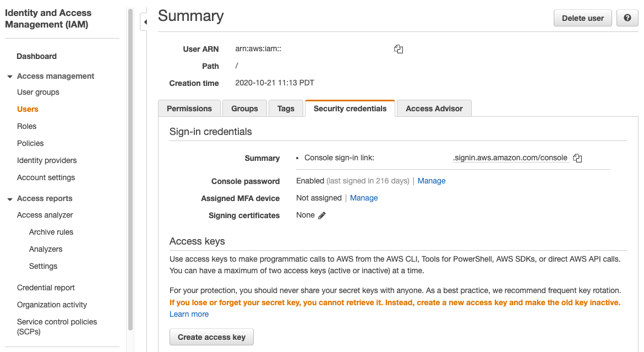Click the Delete user button

pos(583,18)
